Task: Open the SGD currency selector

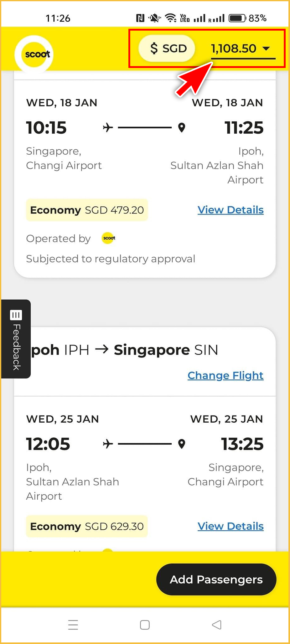Action: coord(167,49)
